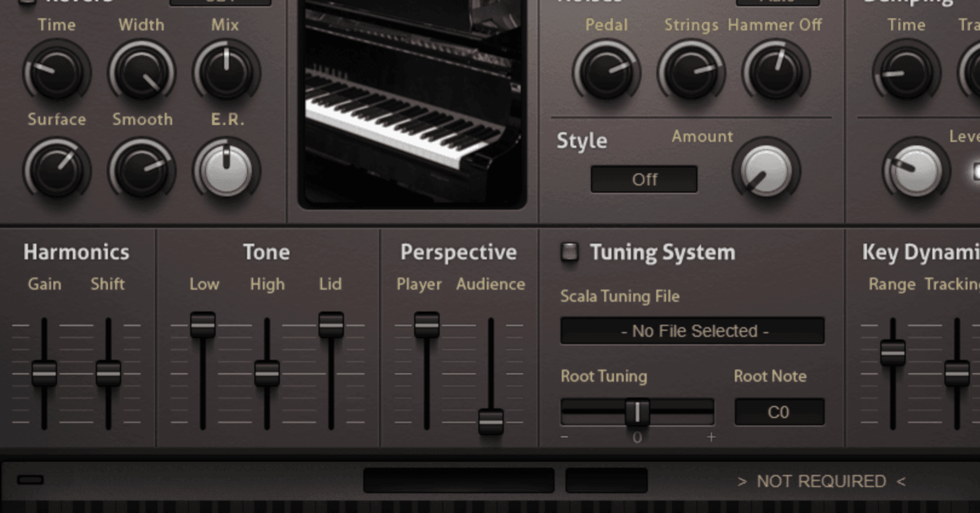Enable the Tuning System toggle
The width and height of the screenshot is (980, 513).
pos(569,252)
